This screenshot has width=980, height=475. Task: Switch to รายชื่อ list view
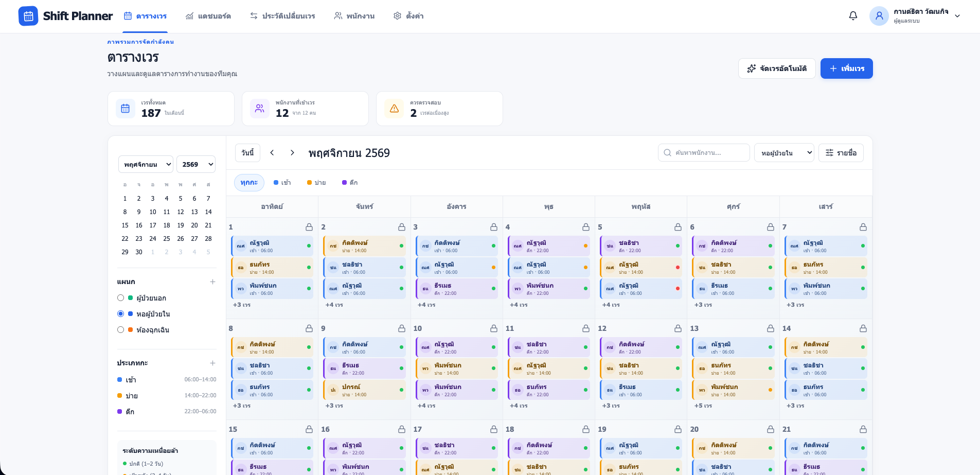[x=841, y=153]
